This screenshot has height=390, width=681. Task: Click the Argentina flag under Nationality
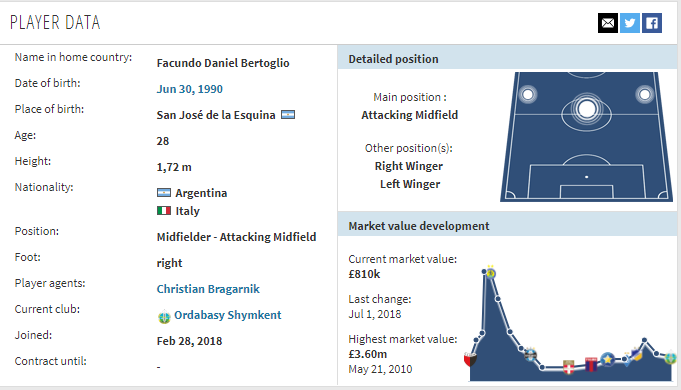click(164, 192)
